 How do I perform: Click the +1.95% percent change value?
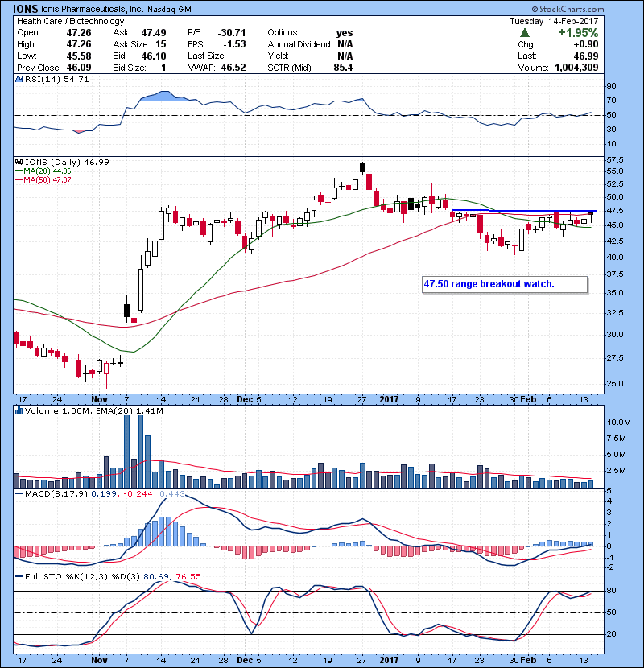[x=578, y=33]
